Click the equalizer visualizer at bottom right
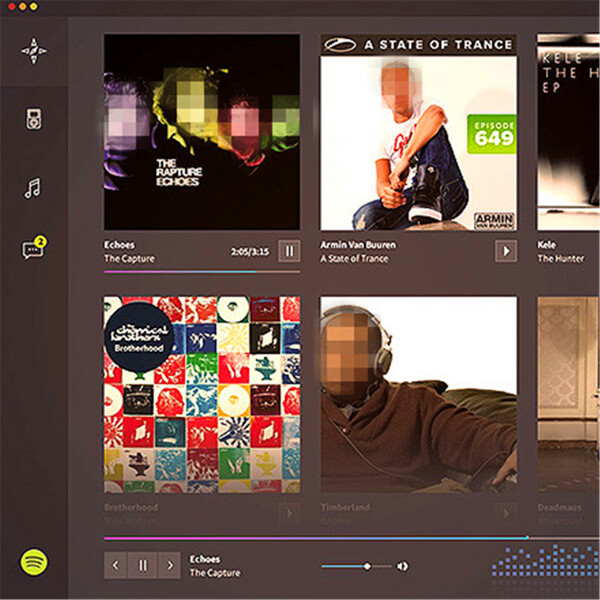Viewport: 600px width, 600px height. pyautogui.click(x=545, y=561)
